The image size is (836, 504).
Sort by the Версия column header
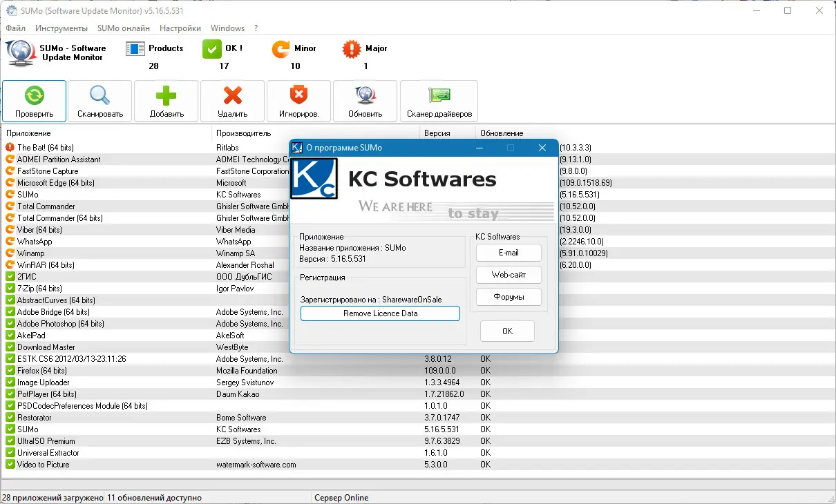(448, 133)
